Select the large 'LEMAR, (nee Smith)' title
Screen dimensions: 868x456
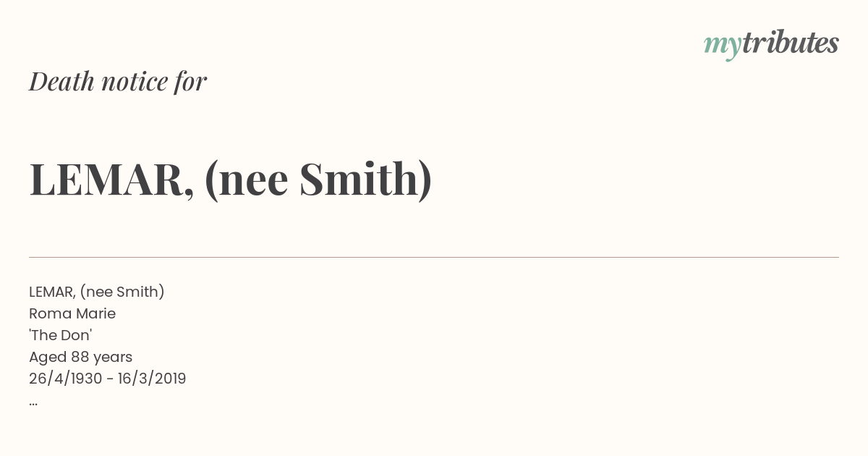click(x=231, y=179)
